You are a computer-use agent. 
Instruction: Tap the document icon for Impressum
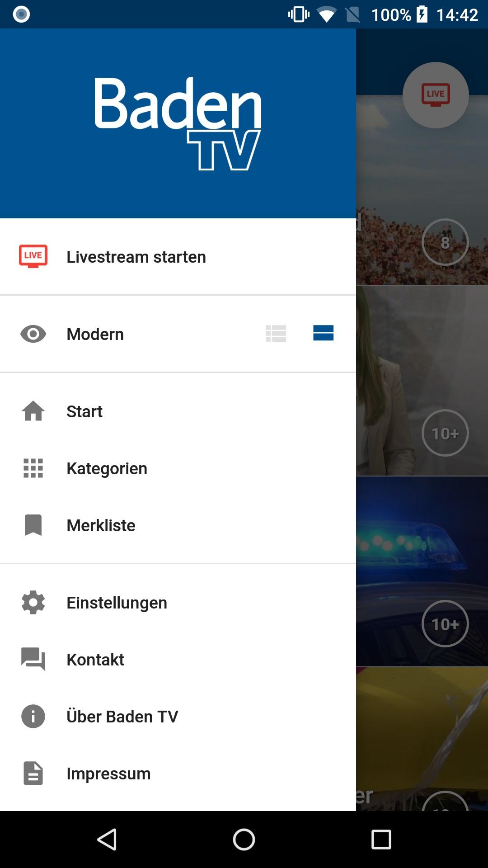[x=33, y=773]
